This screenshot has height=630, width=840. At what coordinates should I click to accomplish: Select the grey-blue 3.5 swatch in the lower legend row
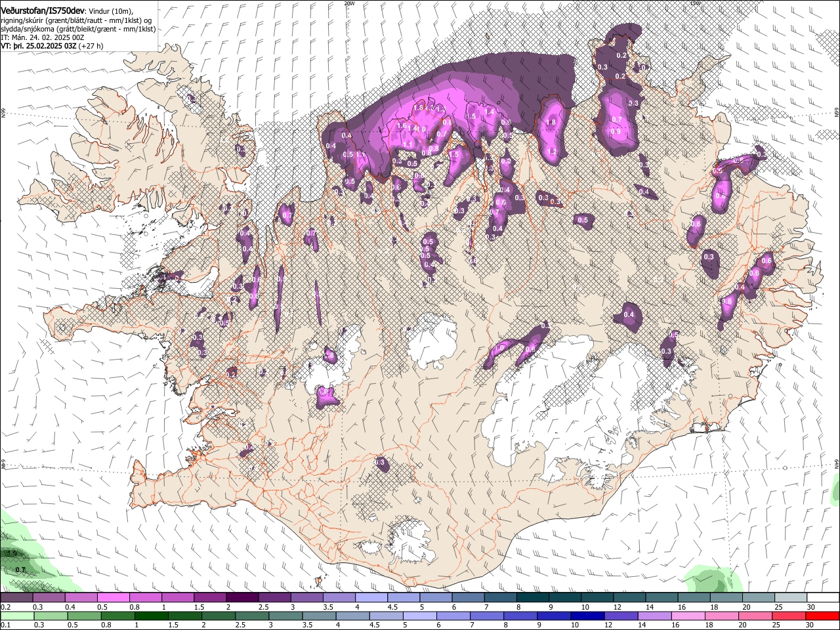point(319,616)
